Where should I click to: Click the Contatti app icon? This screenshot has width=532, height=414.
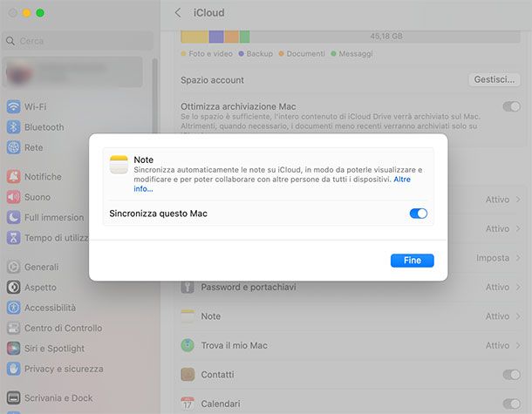(x=188, y=375)
